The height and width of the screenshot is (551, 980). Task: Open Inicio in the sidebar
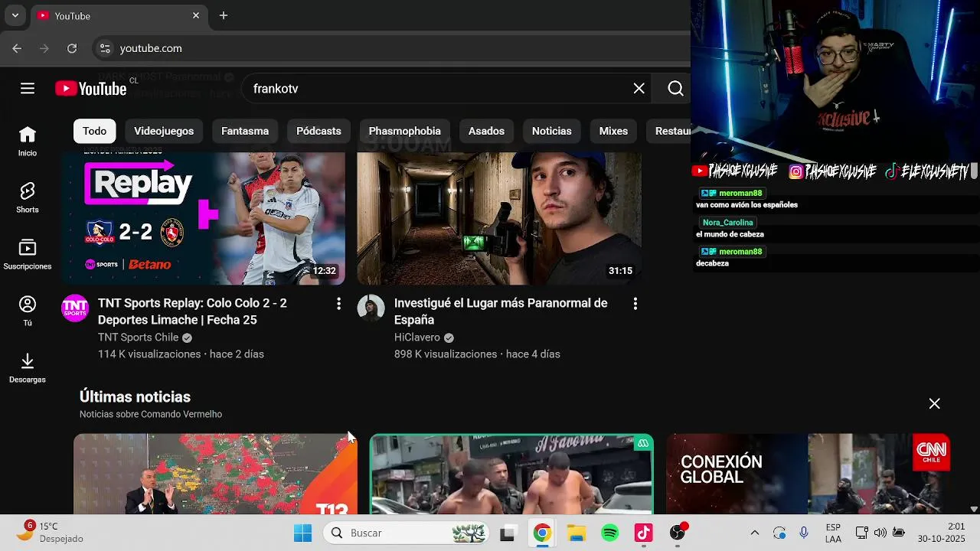pos(28,142)
